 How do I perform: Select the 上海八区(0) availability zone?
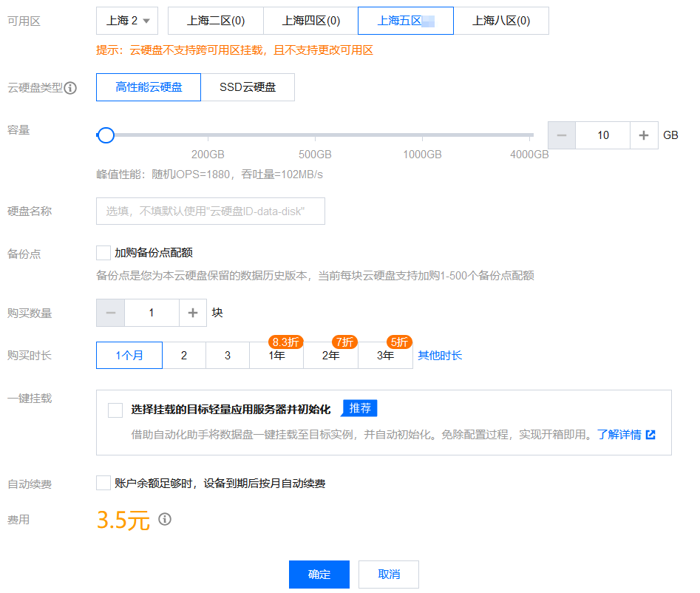pos(501,21)
